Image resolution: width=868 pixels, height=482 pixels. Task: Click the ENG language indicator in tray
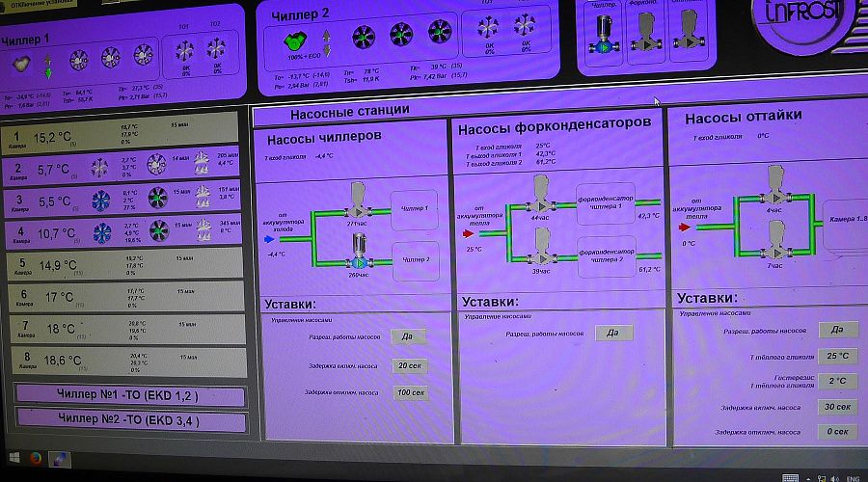tap(854, 478)
